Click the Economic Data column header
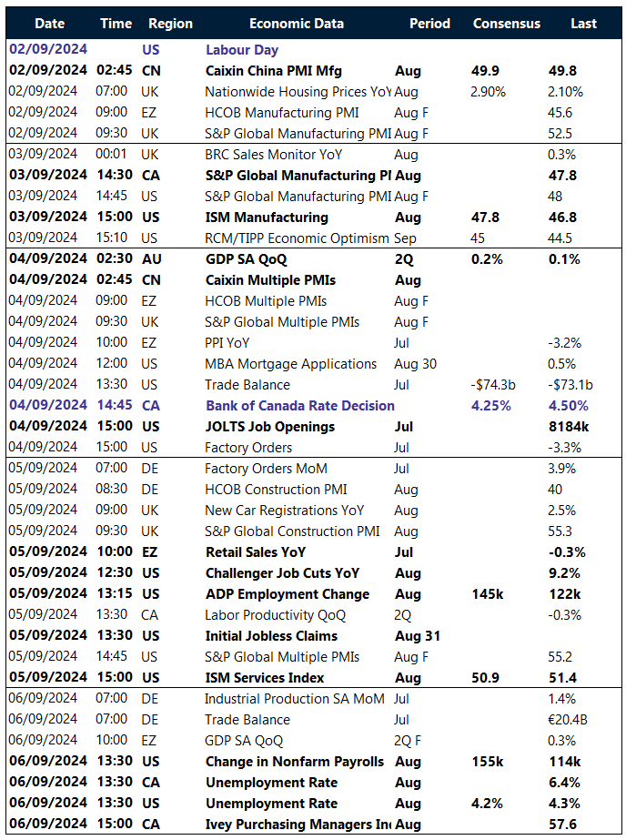This screenshot has height=840, width=626. click(297, 24)
